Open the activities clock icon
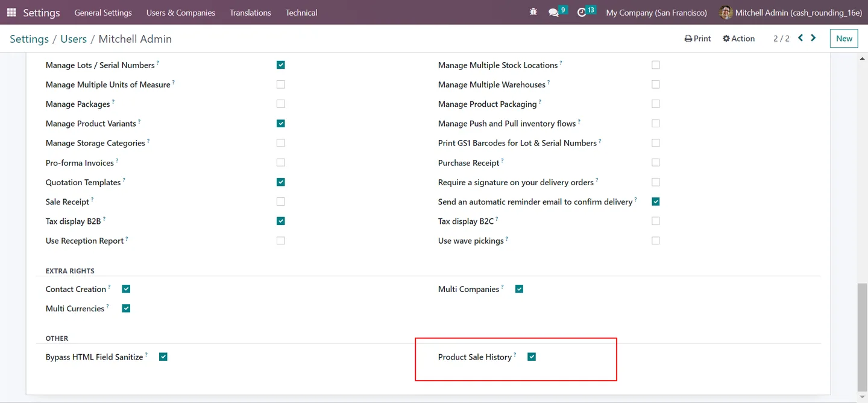 tap(581, 13)
